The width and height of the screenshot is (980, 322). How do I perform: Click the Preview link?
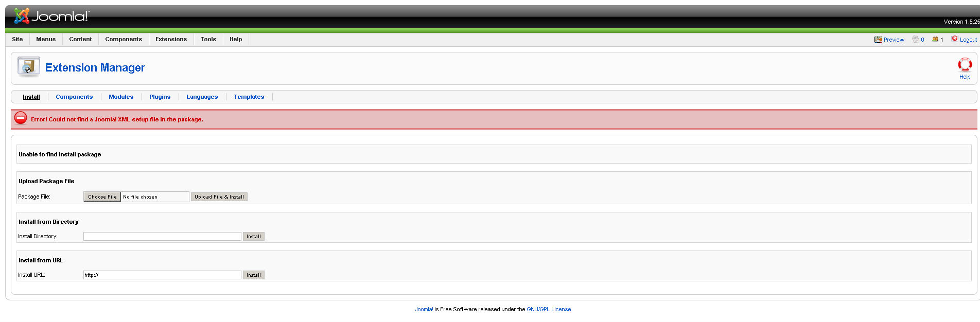pyautogui.click(x=894, y=40)
